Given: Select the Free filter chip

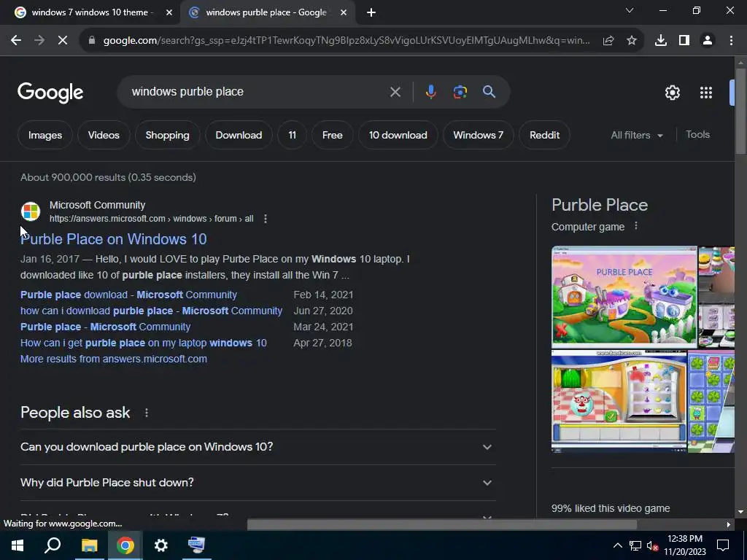Looking at the screenshot, I should [x=332, y=135].
